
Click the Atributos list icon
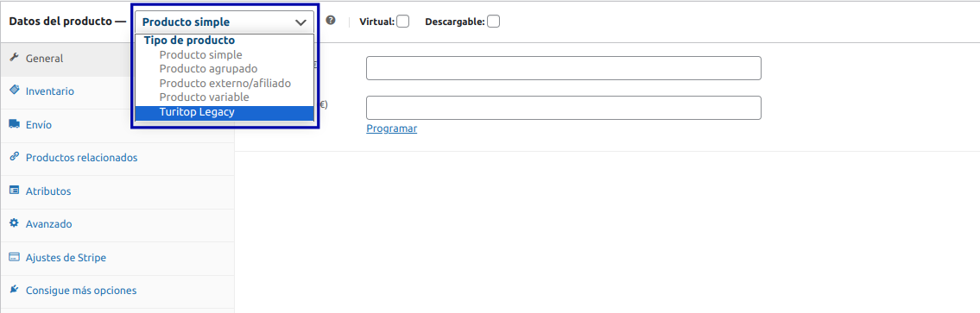(15, 191)
